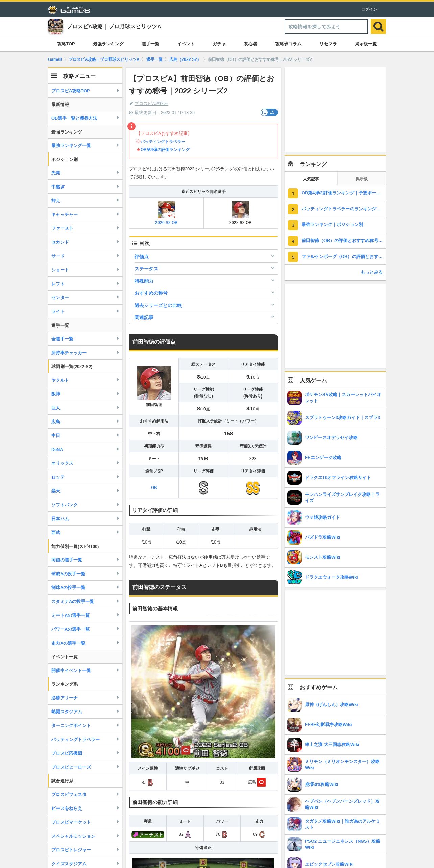
Task: Open the Million Monster game icon
Action: [294, 765]
